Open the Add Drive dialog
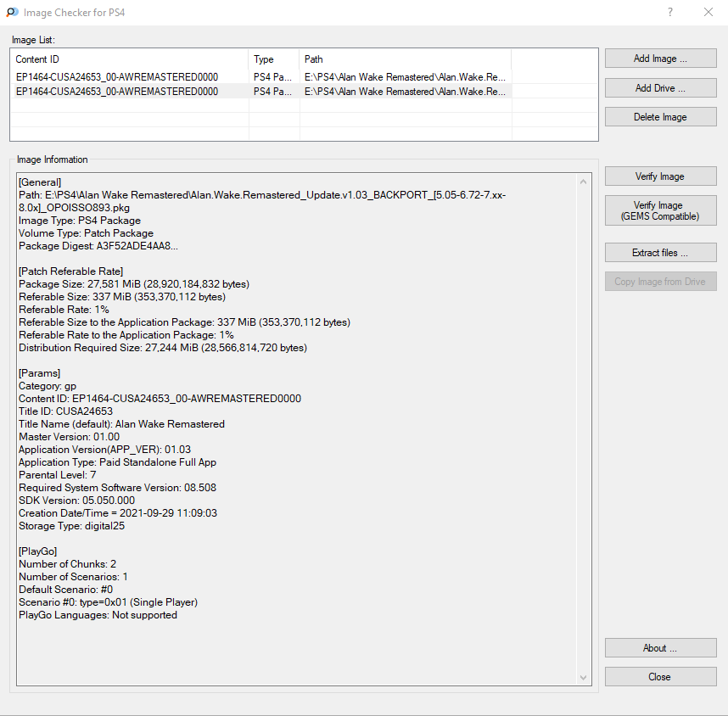Image resolution: width=728 pixels, height=716 pixels. [660, 87]
